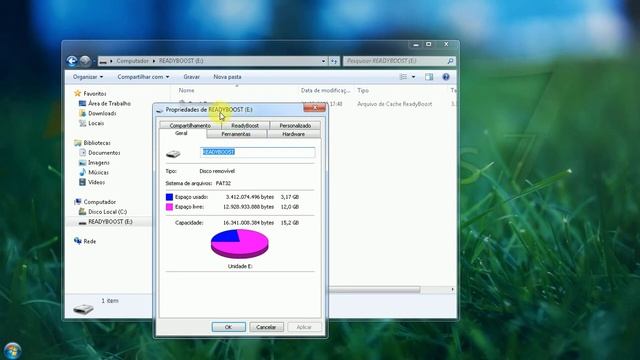Screen dimensions: 640x360
Task: Click the Área de Trabalho icon
Action: 82,104
